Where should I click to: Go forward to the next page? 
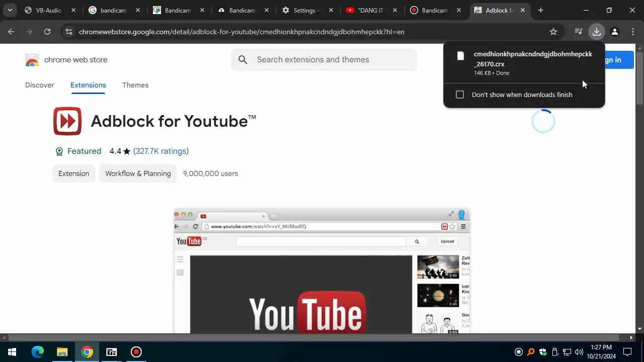pyautogui.click(x=29, y=32)
